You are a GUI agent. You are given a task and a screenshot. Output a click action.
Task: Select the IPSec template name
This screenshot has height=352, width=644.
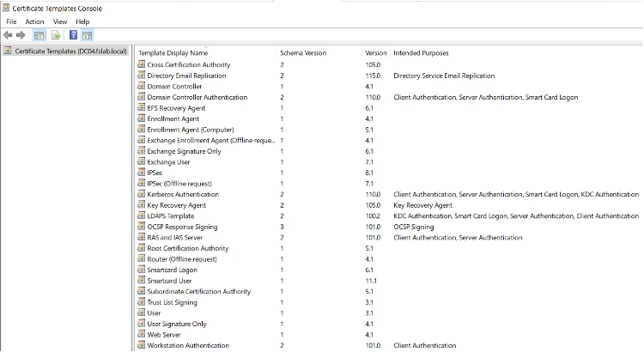tap(155, 173)
